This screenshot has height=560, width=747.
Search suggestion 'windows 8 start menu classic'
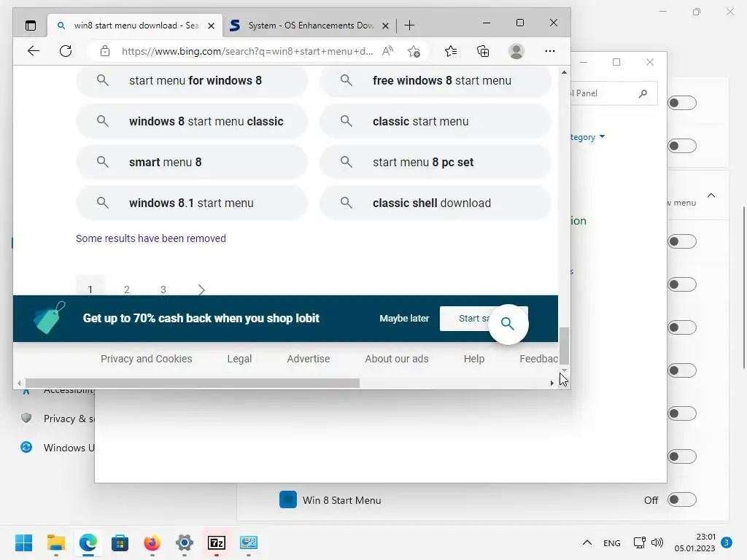click(192, 122)
